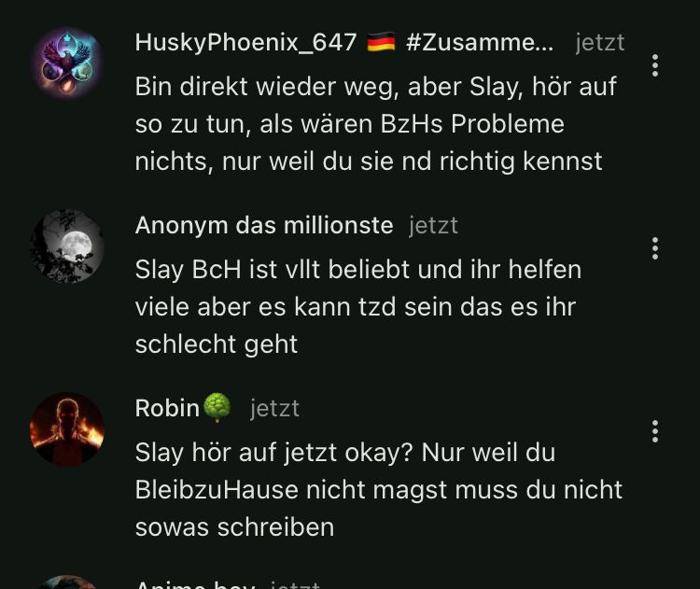Open the more options dots beside Robin's comment
Image resolution: width=700 pixels, height=589 pixels.
pyautogui.click(x=655, y=431)
